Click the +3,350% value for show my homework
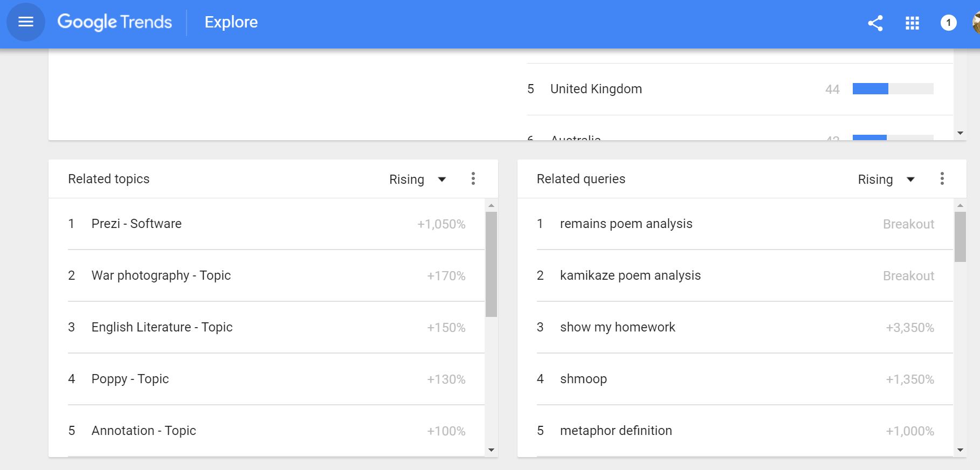 (910, 328)
